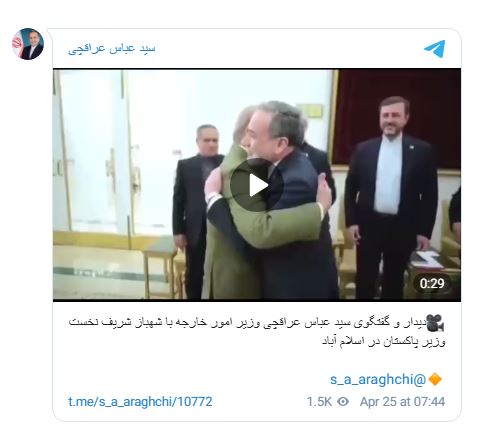487x433 pixels.
Task: Open the @s_a_araghchi mention link
Action: (378, 380)
